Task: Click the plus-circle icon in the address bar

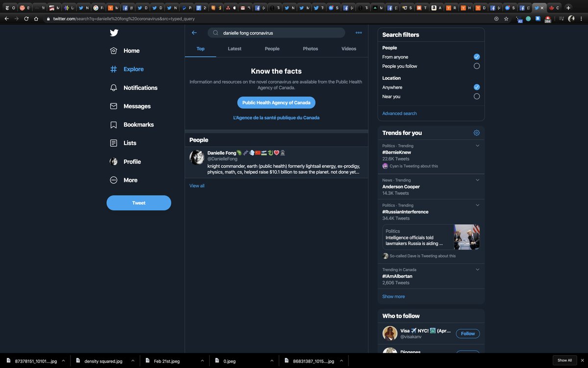Action: pos(496,19)
